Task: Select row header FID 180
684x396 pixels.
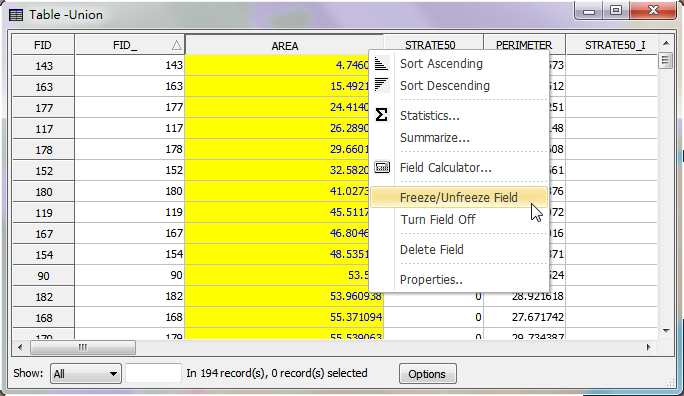Action: coord(43,191)
